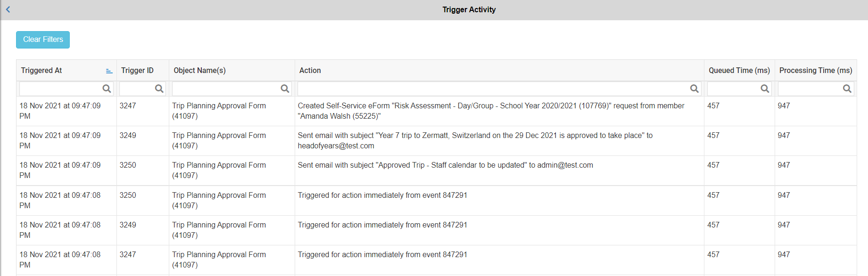Sort by Object Name(s) column header
Screen dimensions: 868x276
coord(199,71)
